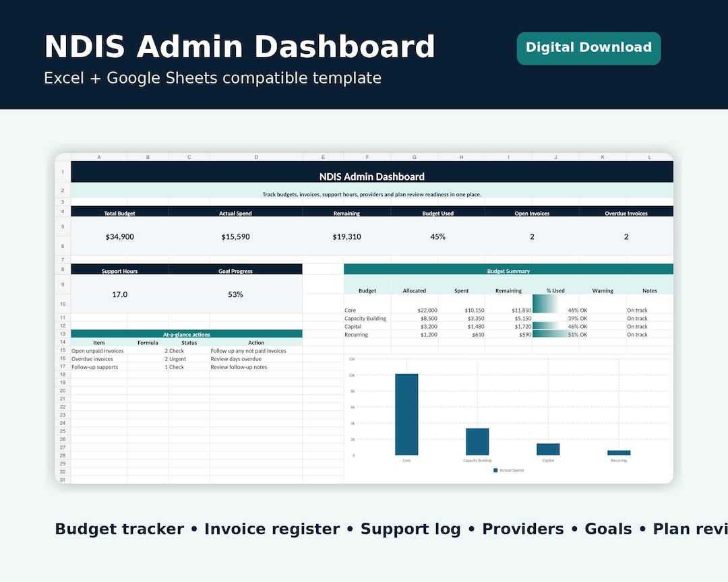Viewport: 728px width, 582px height.
Task: Select the 'Open unpaid invoices' item cell
Action: coord(99,351)
